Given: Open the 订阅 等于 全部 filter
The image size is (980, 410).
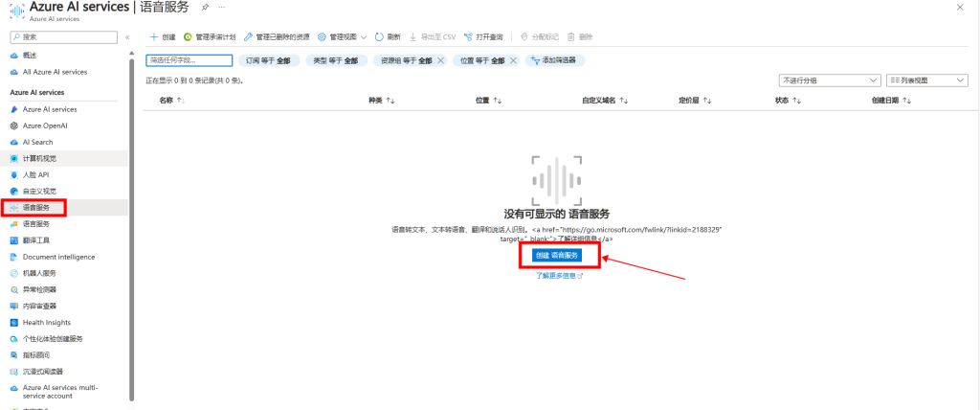Looking at the screenshot, I should click(x=269, y=60).
